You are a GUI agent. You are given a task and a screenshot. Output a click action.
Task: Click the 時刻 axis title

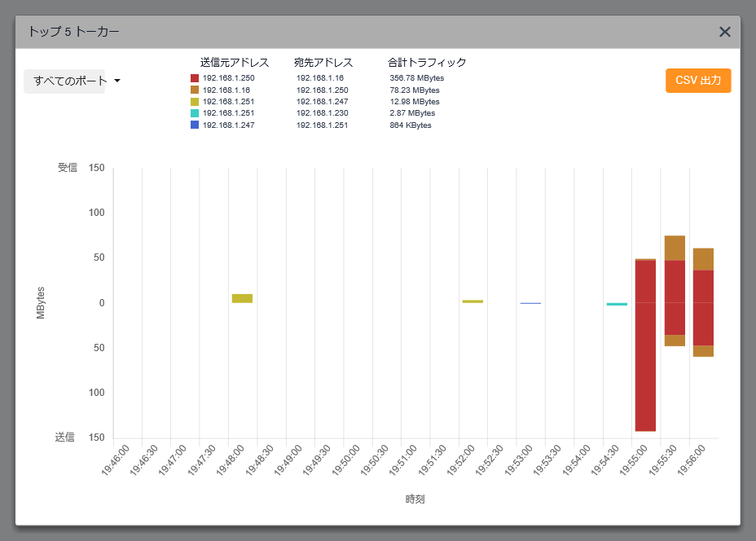click(x=415, y=499)
